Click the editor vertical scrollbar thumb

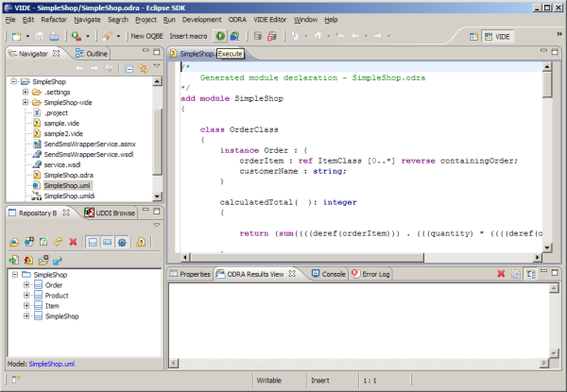pyautogui.click(x=547, y=84)
